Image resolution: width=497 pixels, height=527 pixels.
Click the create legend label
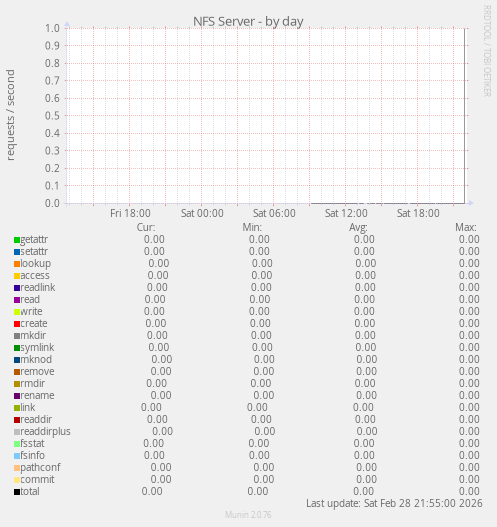pos(34,323)
